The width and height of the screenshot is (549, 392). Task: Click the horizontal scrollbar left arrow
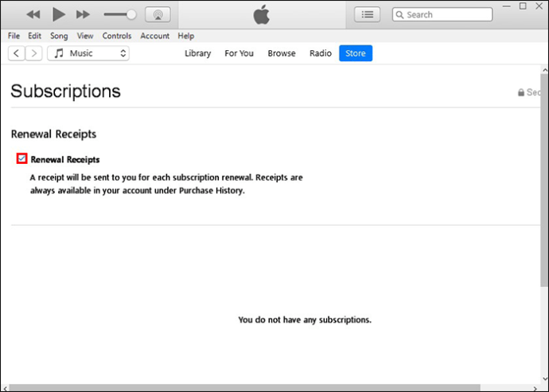coord(5,388)
